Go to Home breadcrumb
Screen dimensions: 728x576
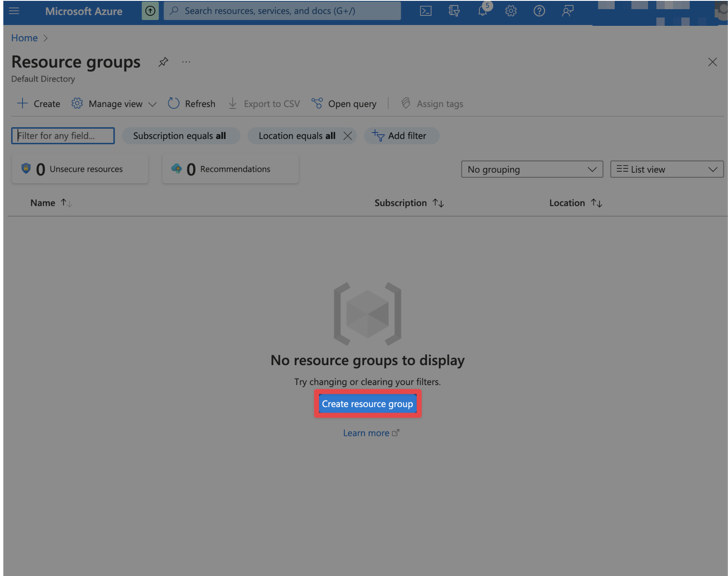click(24, 38)
